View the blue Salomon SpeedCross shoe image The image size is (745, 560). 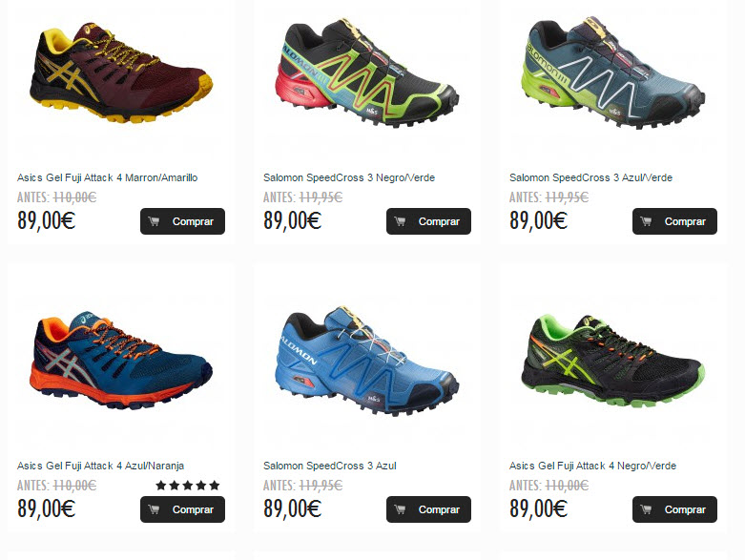point(367,361)
